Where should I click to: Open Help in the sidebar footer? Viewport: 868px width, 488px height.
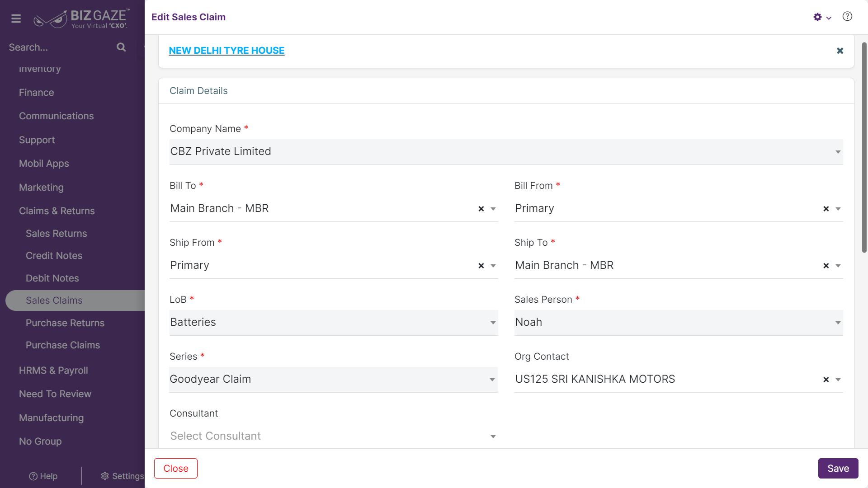coord(43,476)
